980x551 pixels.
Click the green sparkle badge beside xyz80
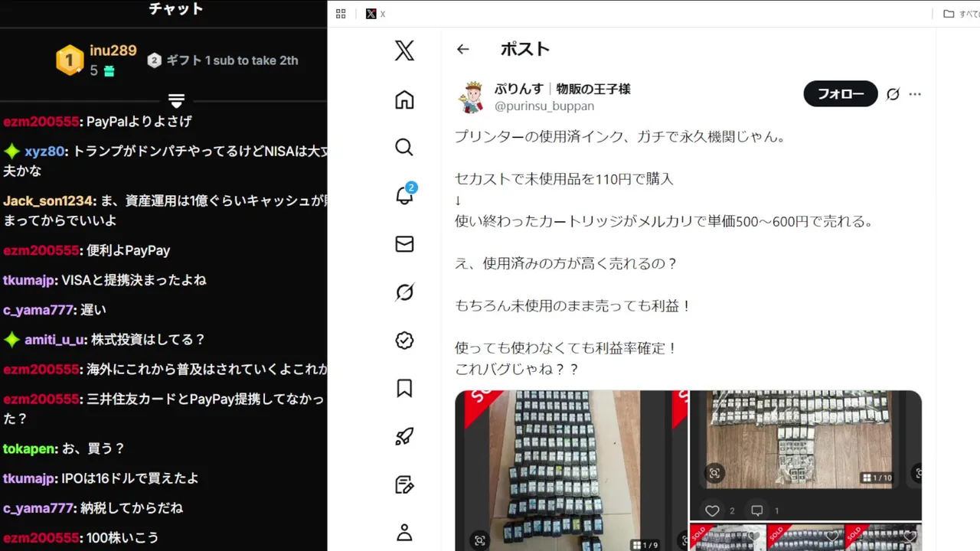(x=11, y=151)
